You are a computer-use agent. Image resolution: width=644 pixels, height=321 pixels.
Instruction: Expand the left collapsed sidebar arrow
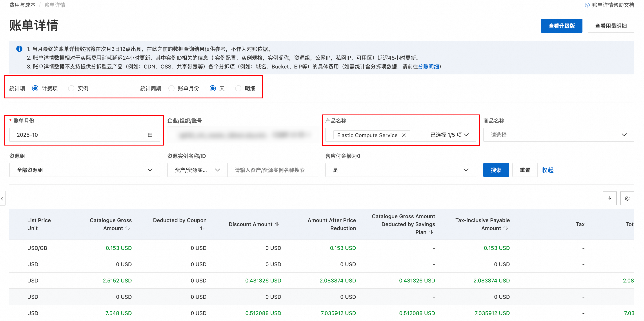point(2,198)
